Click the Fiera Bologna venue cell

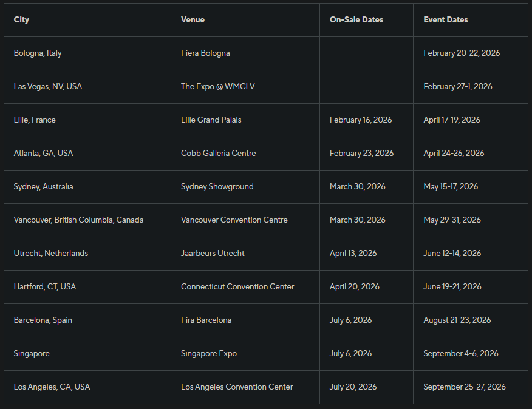coord(205,53)
